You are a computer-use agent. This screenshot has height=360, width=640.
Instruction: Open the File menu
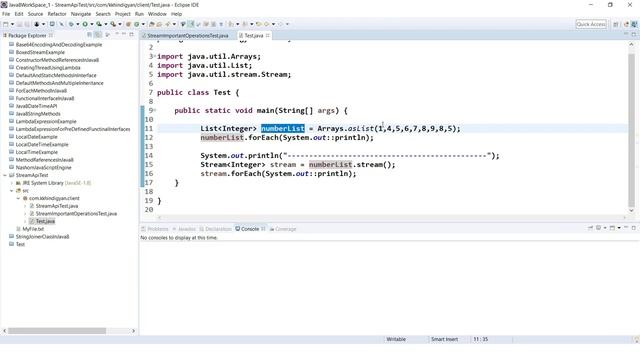[6, 14]
